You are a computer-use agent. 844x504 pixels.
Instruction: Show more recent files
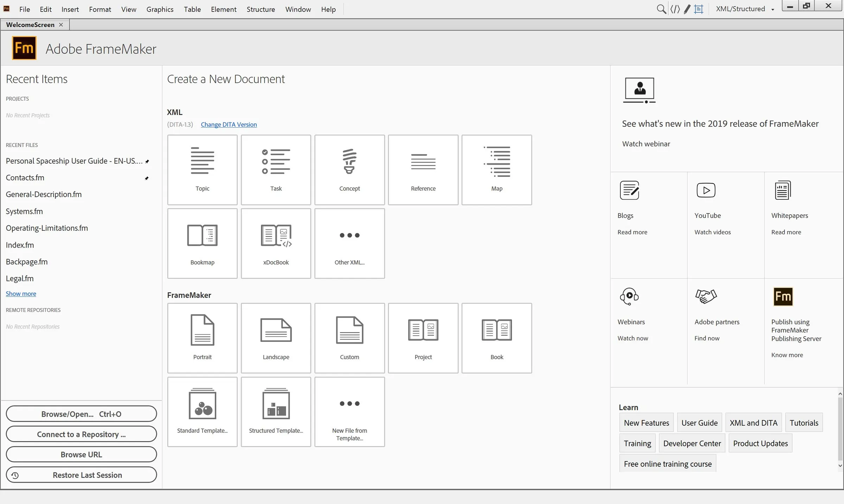point(21,293)
